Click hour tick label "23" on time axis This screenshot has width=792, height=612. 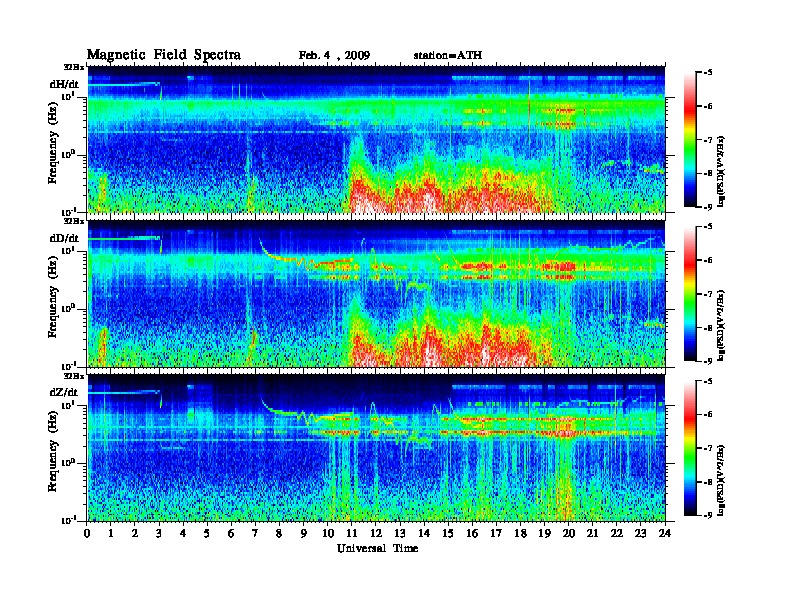641,534
